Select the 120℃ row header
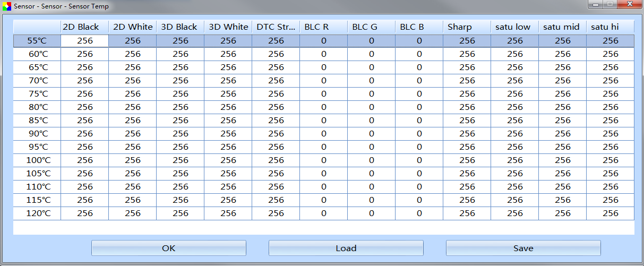This screenshot has width=644, height=266. point(37,213)
